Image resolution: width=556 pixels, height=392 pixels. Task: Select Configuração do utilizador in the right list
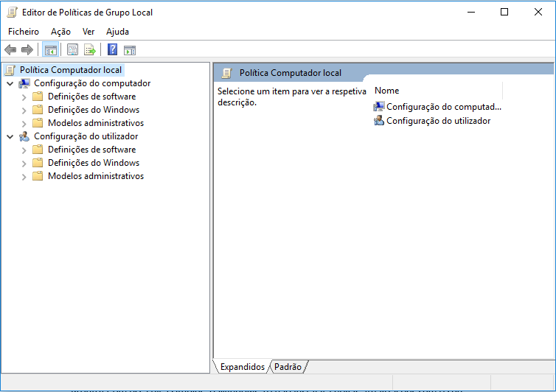click(438, 121)
